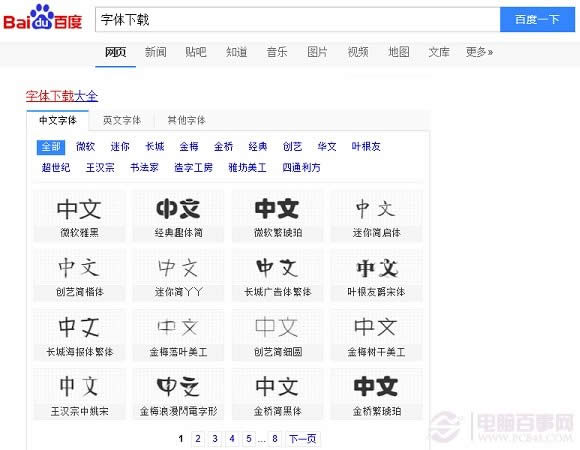580x450 pixels.
Task: Click the 百度一下 search button
Action: pos(537,19)
